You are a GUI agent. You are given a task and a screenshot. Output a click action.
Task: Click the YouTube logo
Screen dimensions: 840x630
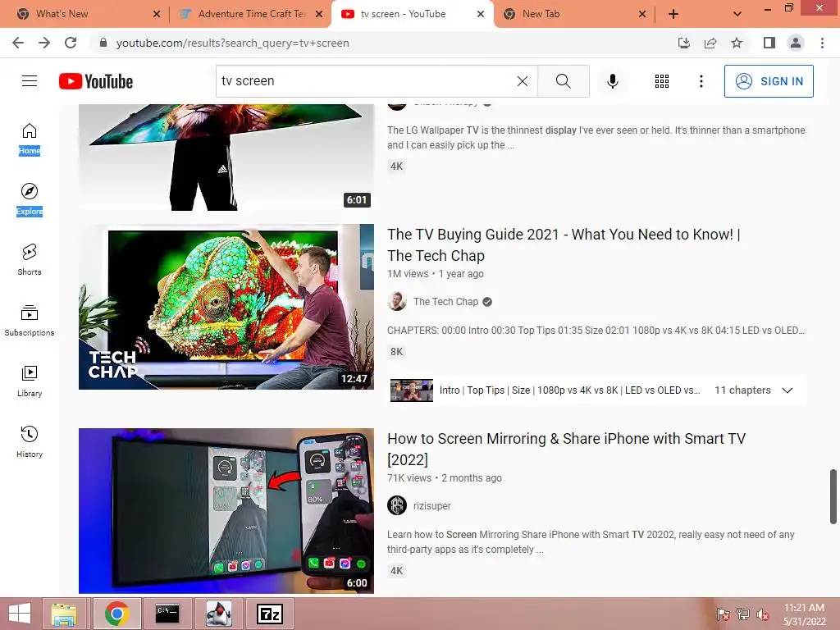(x=96, y=81)
